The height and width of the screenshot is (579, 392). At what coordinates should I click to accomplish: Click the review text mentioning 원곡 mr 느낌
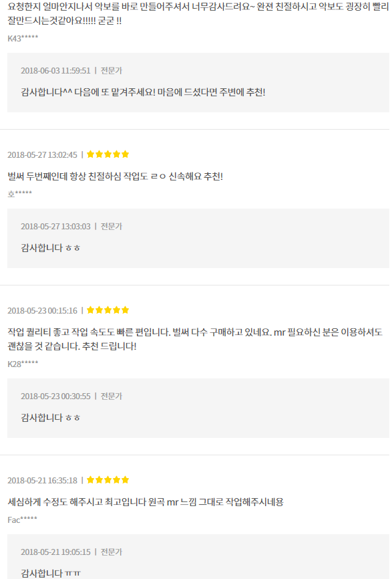[x=146, y=502]
